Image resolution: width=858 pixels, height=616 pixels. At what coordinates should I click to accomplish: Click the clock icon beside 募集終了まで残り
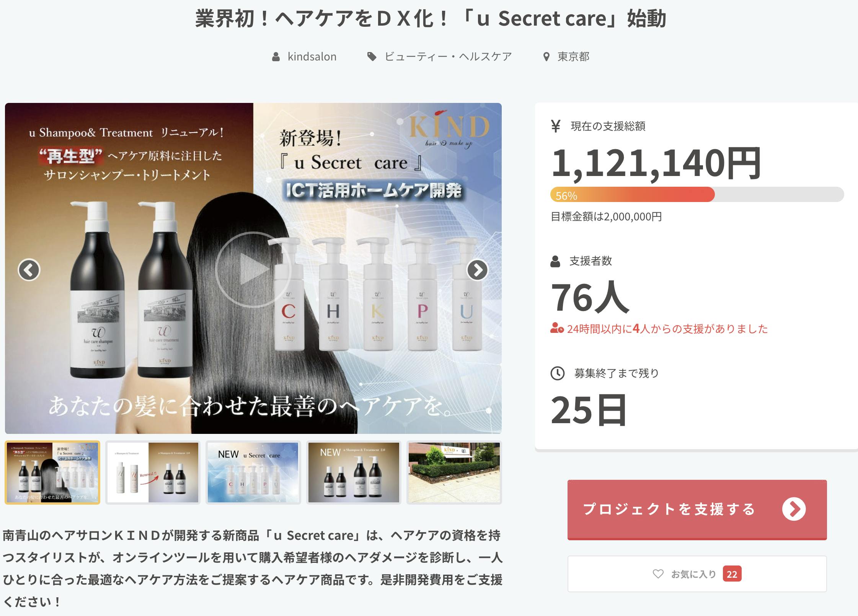coord(557,373)
